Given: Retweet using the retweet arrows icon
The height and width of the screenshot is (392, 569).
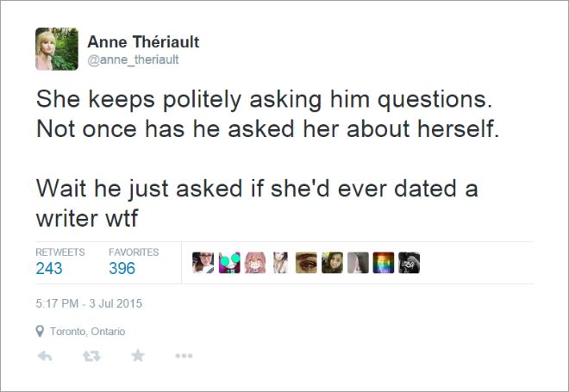Looking at the screenshot, I should pyautogui.click(x=91, y=356).
